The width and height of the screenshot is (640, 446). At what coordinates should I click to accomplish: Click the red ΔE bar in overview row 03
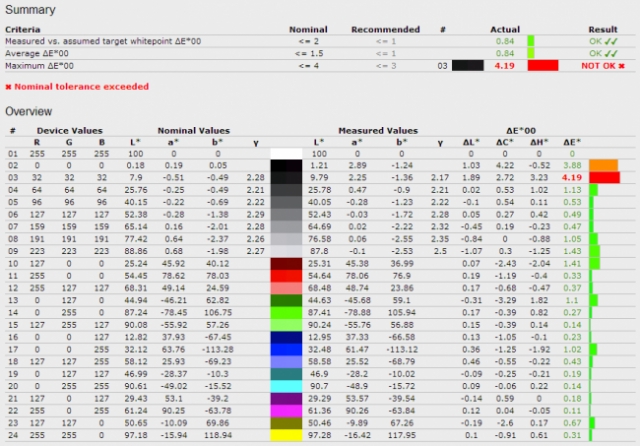click(605, 176)
